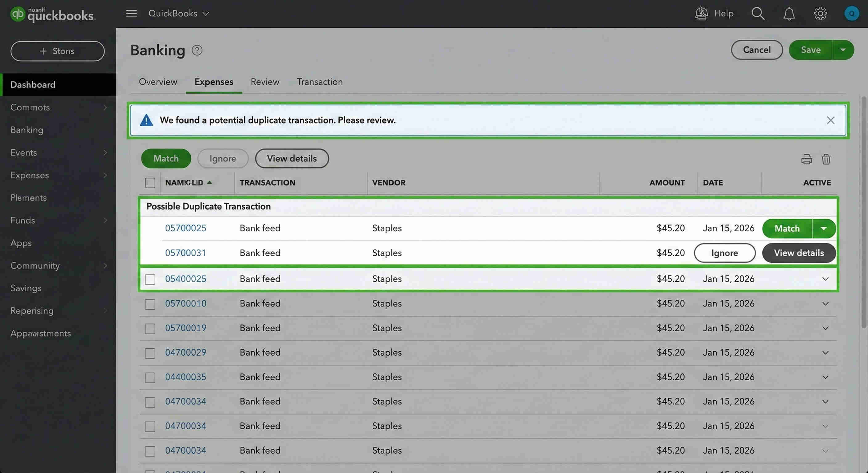868x473 pixels.
Task: Switch to the Overview tab
Action: pos(158,82)
